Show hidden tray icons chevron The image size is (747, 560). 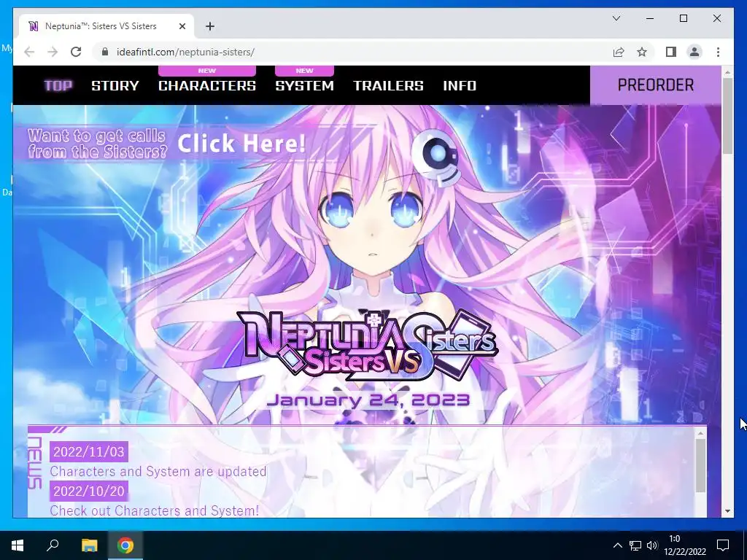(617, 545)
